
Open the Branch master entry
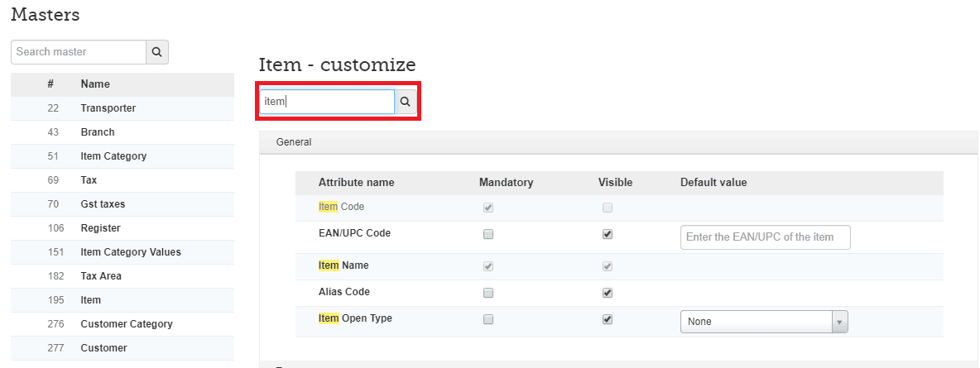pyautogui.click(x=98, y=132)
